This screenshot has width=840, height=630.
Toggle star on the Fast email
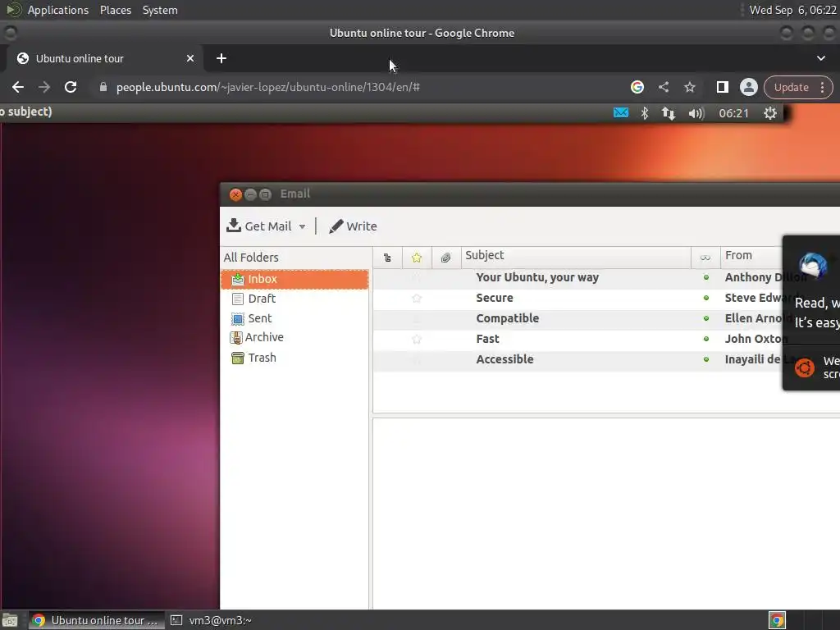[x=416, y=339]
